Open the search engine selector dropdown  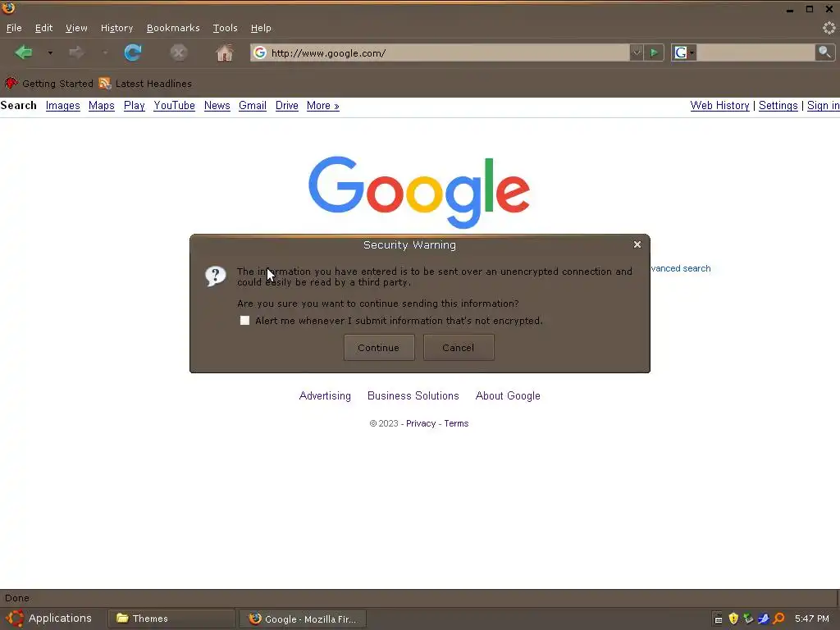pos(683,52)
